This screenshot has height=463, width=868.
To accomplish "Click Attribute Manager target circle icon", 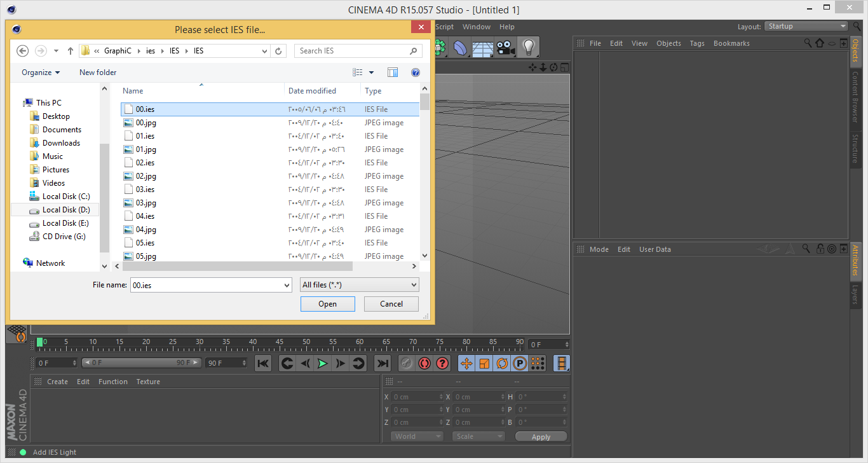I will pyautogui.click(x=832, y=249).
